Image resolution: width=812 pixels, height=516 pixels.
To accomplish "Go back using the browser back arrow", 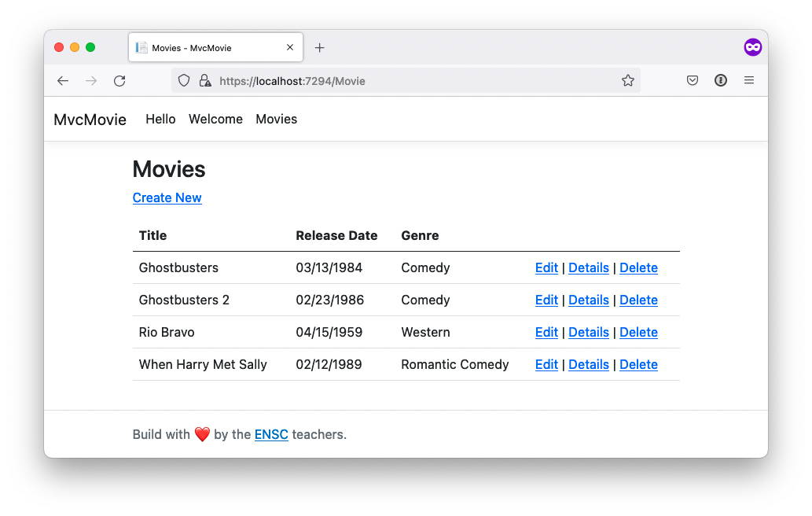I will click(63, 81).
